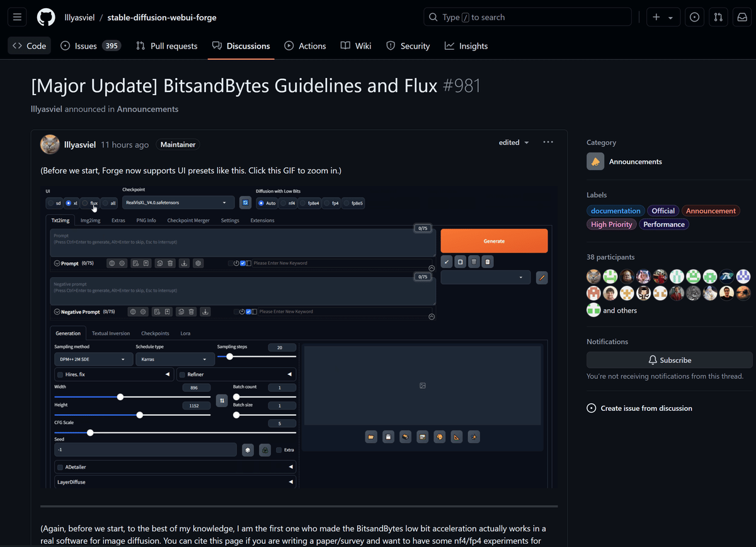Click the trash icon under Generate

pos(474,262)
